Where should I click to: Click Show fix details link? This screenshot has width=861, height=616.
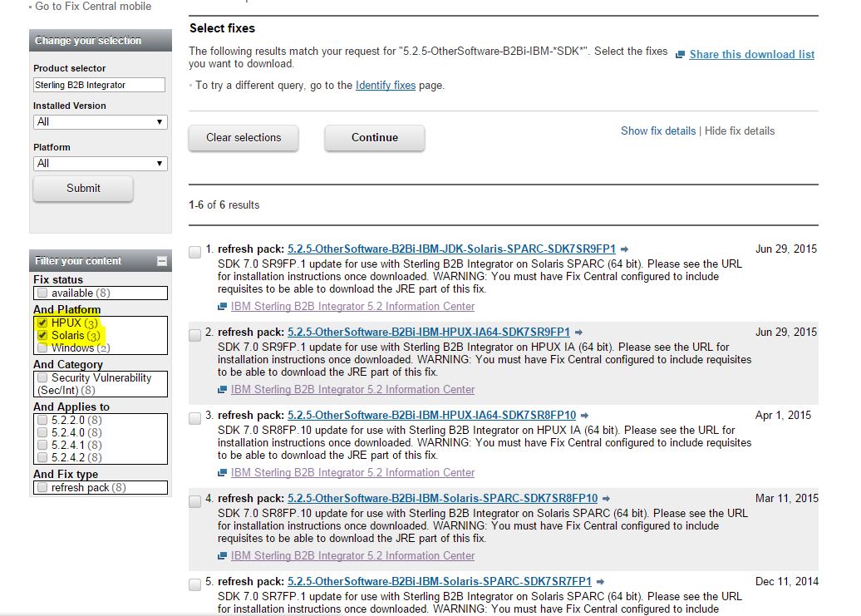click(x=658, y=131)
